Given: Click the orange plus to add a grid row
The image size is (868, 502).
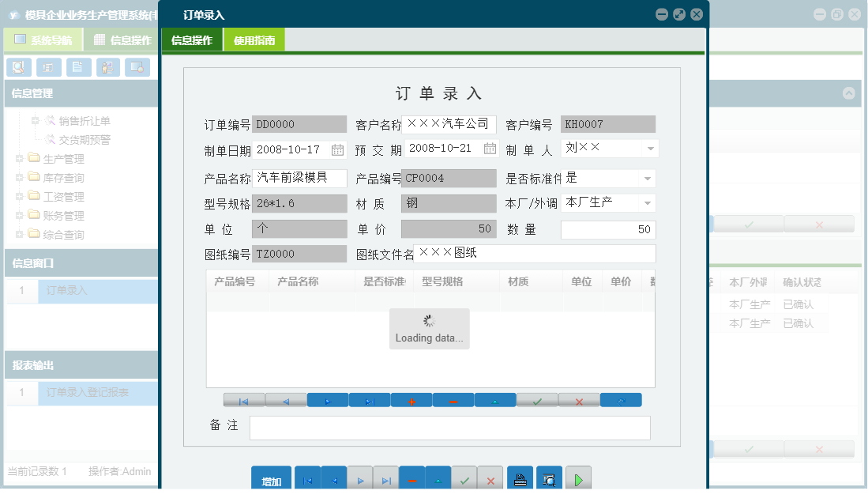Looking at the screenshot, I should coord(411,400).
